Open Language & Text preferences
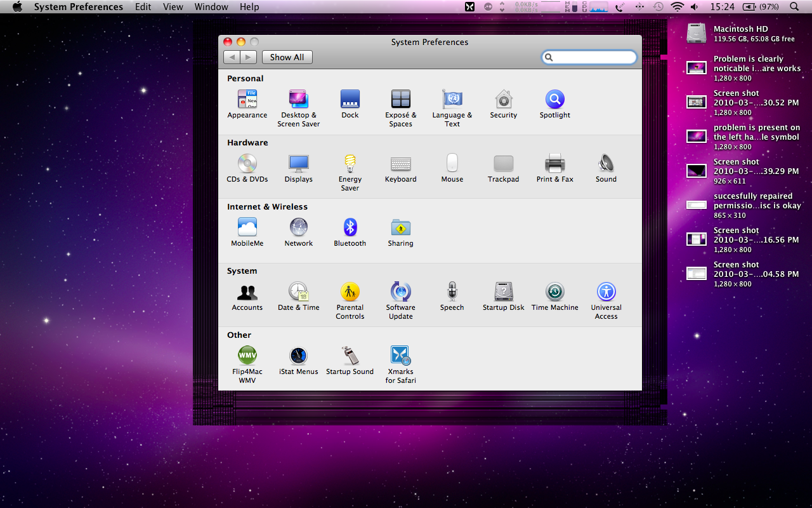812x508 pixels. tap(452, 108)
